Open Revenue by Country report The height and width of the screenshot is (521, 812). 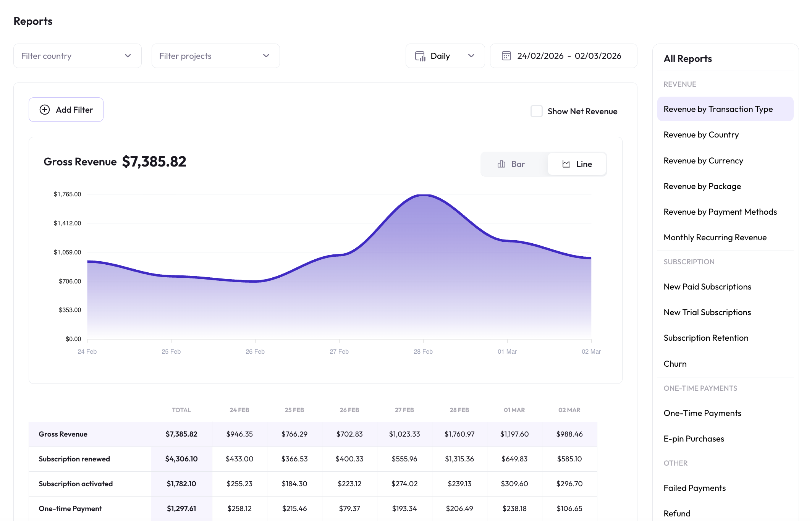[x=701, y=135]
